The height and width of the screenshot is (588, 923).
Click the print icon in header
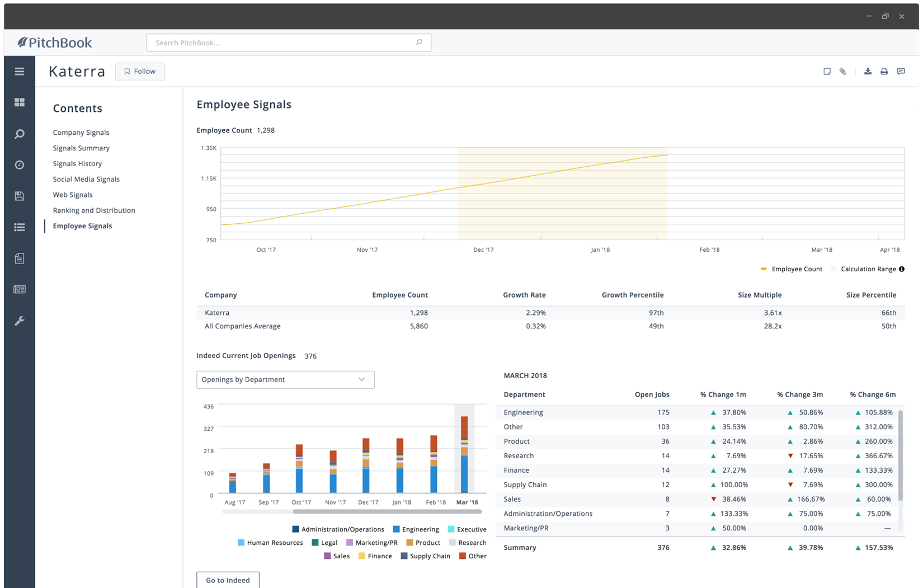[884, 72]
